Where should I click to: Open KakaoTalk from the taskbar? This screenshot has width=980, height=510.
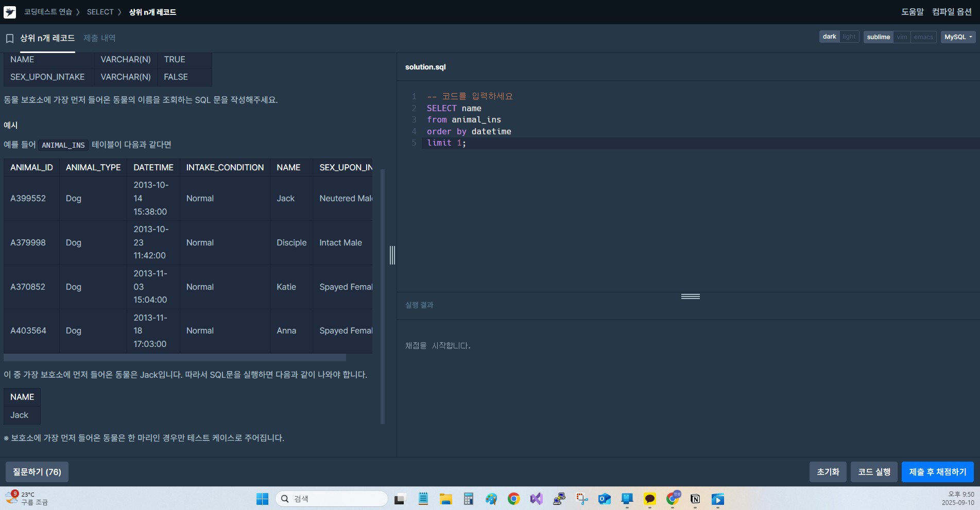click(649, 499)
